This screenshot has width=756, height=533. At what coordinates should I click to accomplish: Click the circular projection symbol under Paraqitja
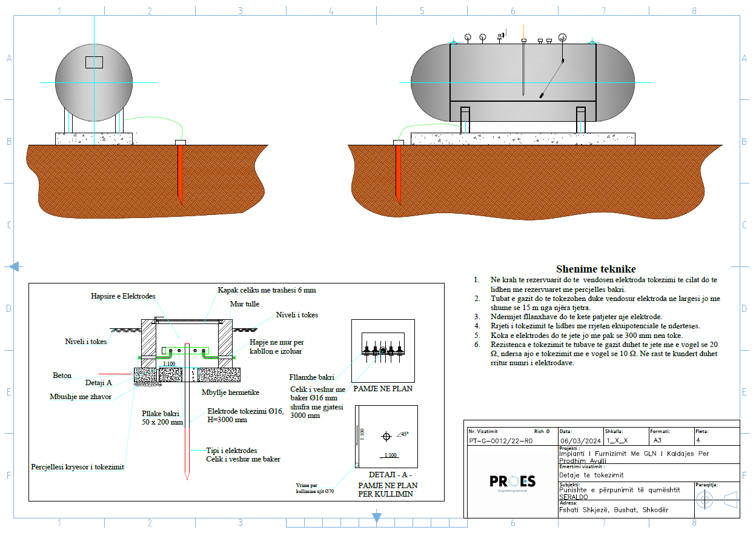click(704, 500)
